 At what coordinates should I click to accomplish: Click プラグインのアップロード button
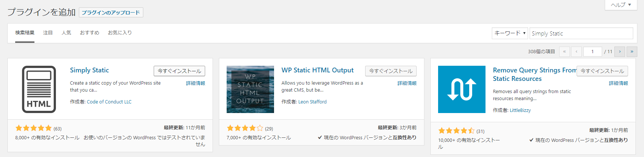[111, 13]
